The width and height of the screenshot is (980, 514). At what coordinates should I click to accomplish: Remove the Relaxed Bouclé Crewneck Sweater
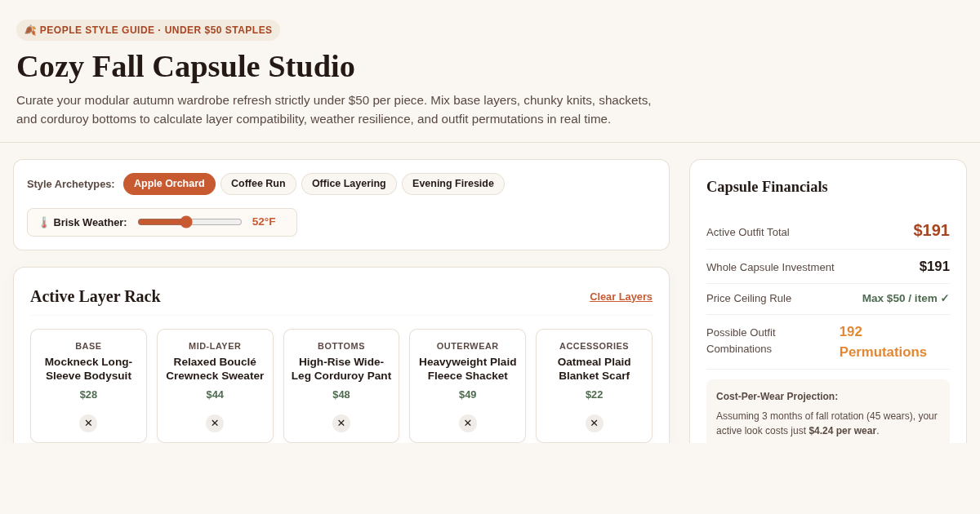click(215, 423)
